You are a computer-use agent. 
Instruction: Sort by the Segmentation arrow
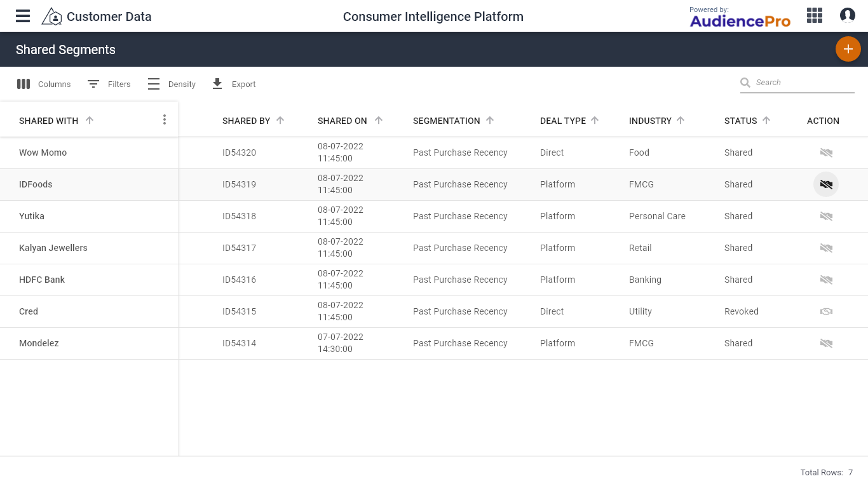(x=490, y=120)
